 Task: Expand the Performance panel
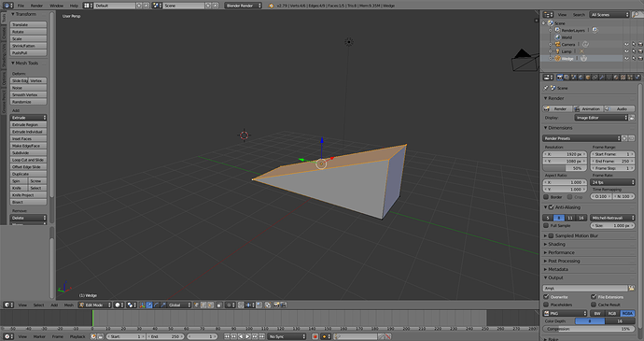[x=561, y=252]
